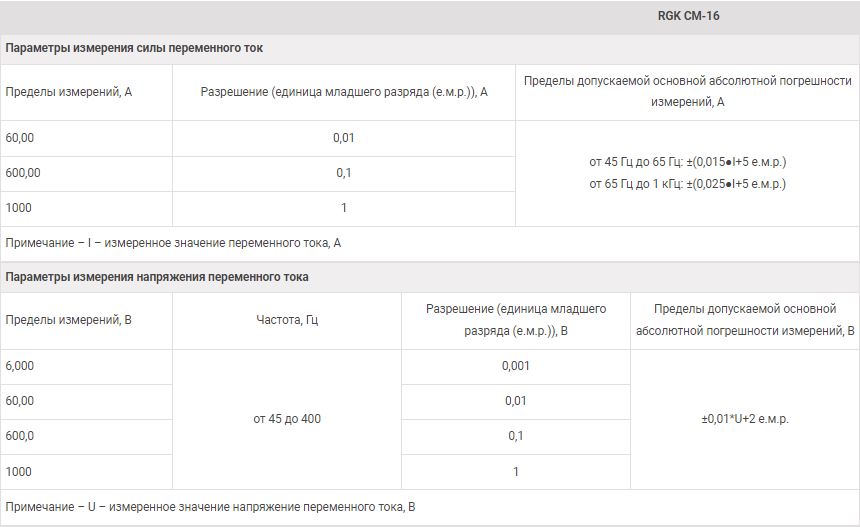
Task: Click the note about measured AC voltage U
Action: tap(210, 507)
